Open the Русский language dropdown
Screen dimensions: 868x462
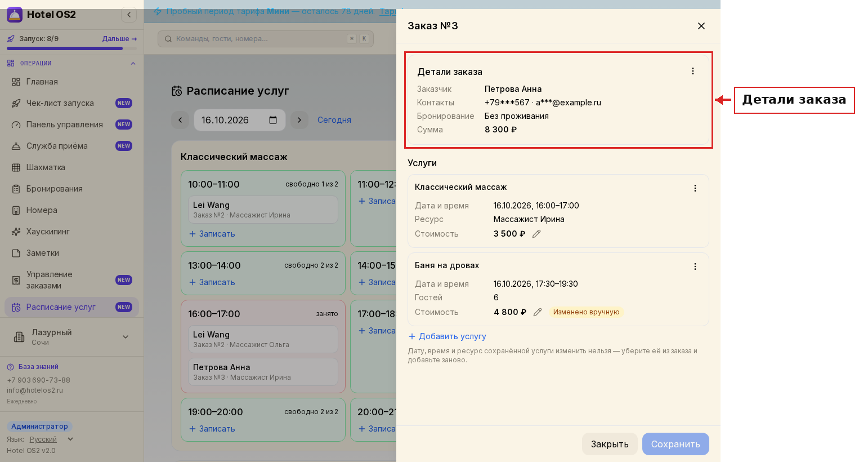click(51, 439)
